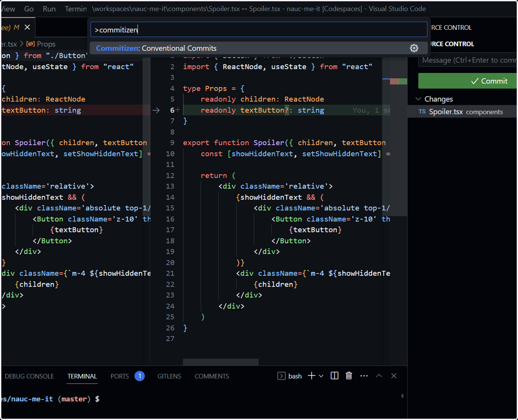Select the Commitizen: Conventional Commits command
Image resolution: width=518 pixels, height=420 pixels.
click(x=259, y=48)
